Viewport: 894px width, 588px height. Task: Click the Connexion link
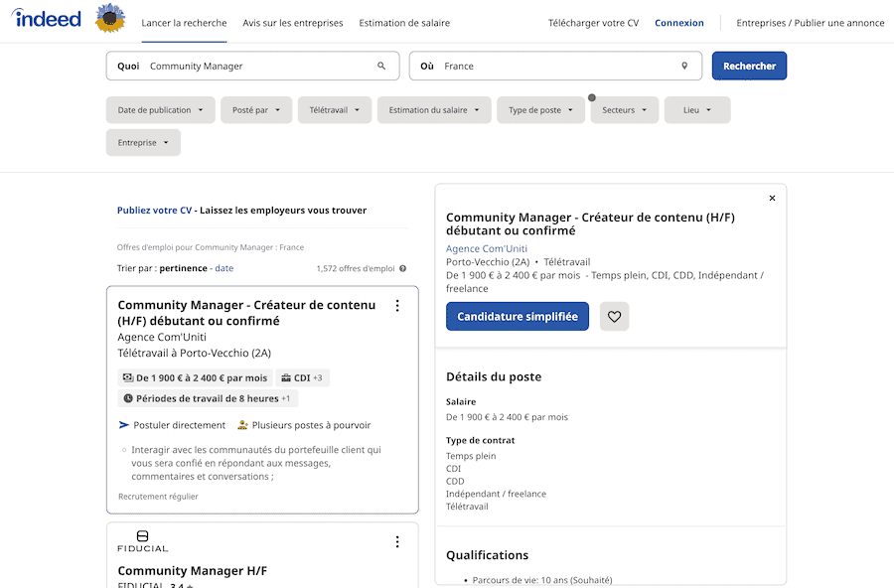click(x=679, y=23)
